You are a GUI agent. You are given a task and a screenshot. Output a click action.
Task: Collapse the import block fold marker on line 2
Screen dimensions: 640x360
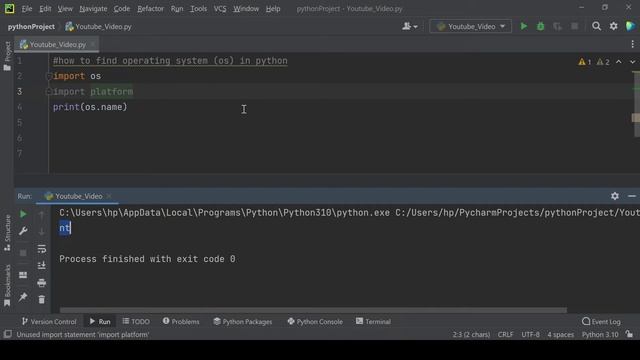49,76
